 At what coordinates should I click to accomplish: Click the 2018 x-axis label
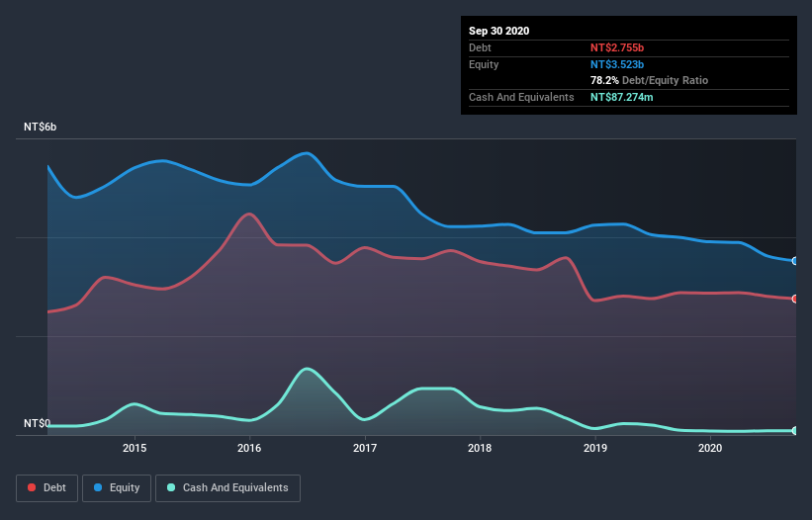point(480,448)
